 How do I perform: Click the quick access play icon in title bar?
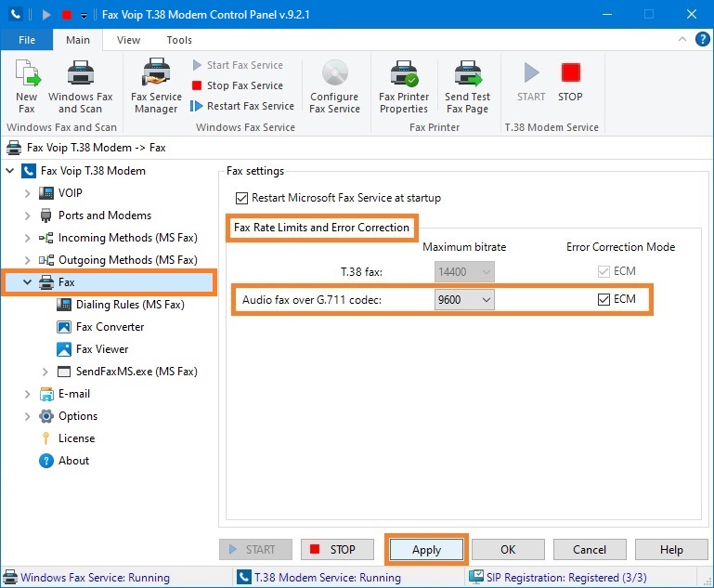pyautogui.click(x=46, y=15)
